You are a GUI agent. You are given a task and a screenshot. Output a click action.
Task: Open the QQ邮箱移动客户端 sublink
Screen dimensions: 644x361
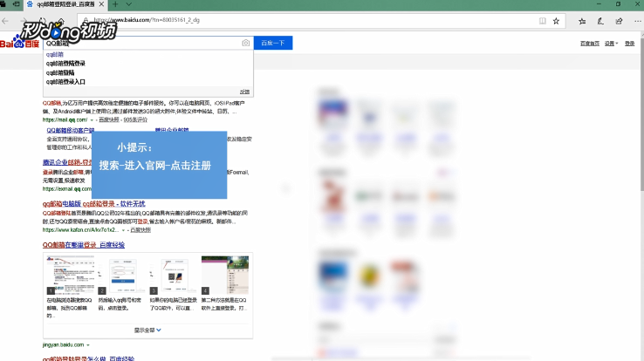(x=70, y=130)
